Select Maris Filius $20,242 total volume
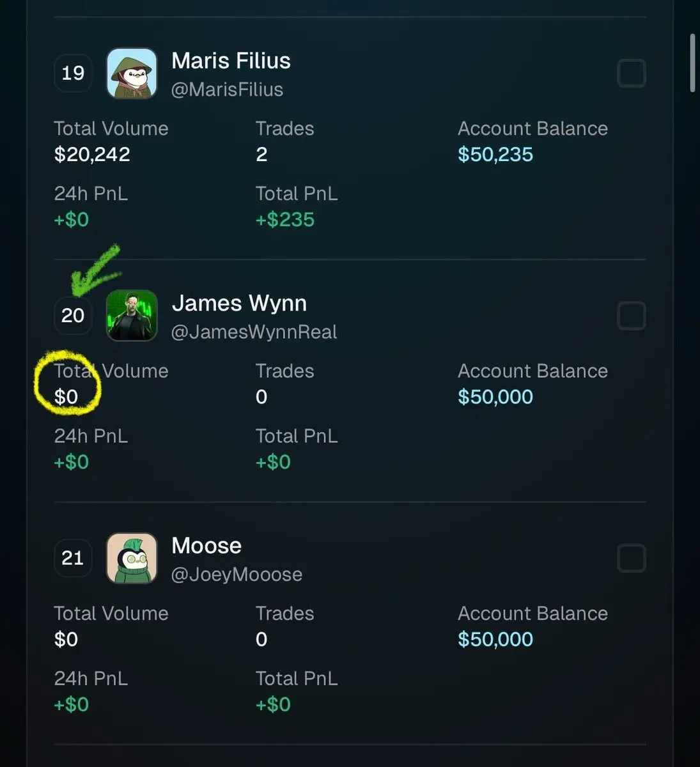The image size is (700, 767). (92, 154)
